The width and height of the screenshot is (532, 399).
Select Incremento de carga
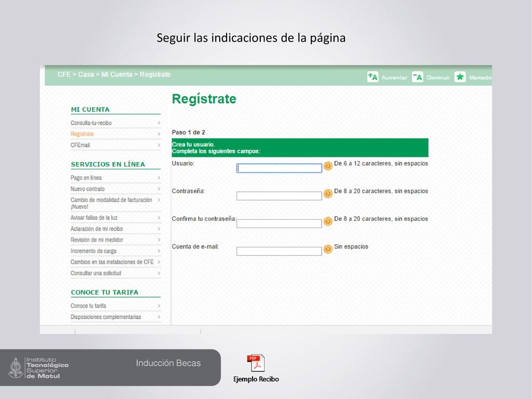94,251
